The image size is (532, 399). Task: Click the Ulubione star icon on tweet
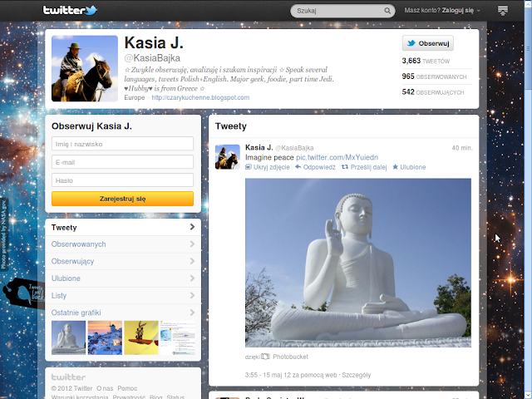396,167
